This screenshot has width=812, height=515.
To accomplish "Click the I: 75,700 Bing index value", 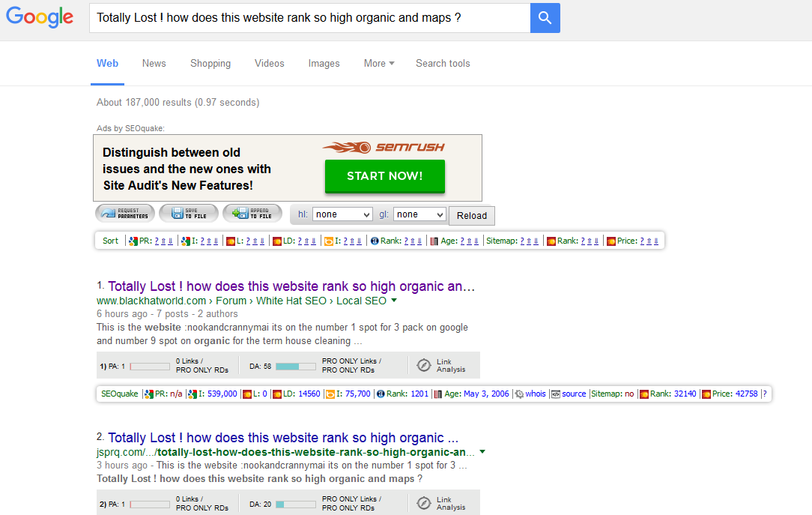I will (x=358, y=394).
